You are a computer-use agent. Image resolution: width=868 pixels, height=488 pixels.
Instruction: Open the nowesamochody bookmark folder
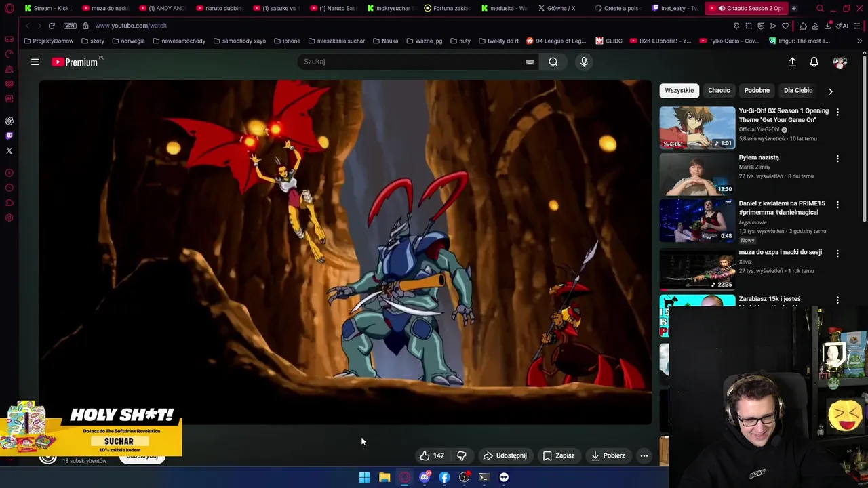pos(179,41)
